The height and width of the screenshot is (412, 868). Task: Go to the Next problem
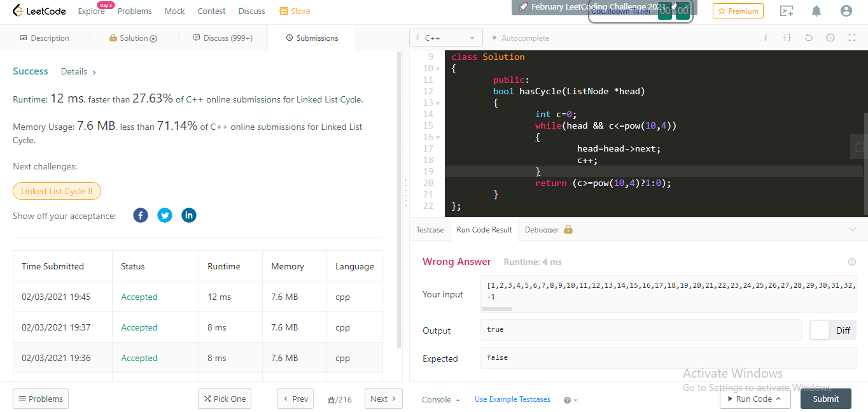coord(384,399)
